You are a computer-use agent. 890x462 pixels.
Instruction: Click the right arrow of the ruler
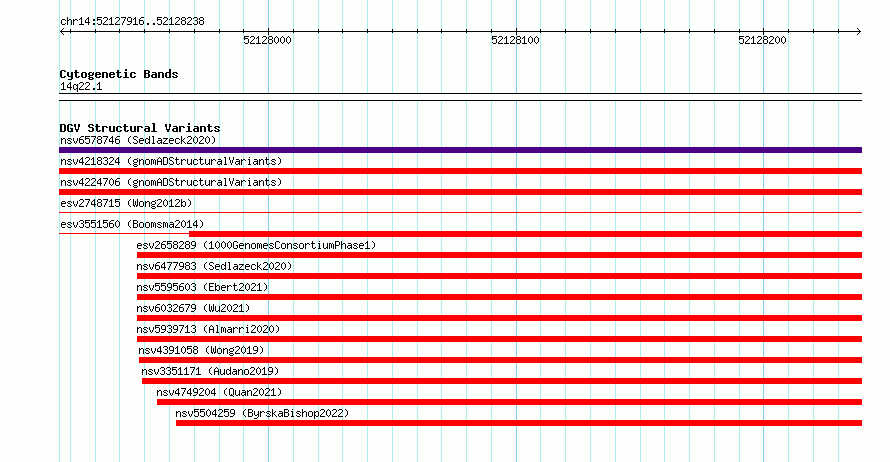858,32
